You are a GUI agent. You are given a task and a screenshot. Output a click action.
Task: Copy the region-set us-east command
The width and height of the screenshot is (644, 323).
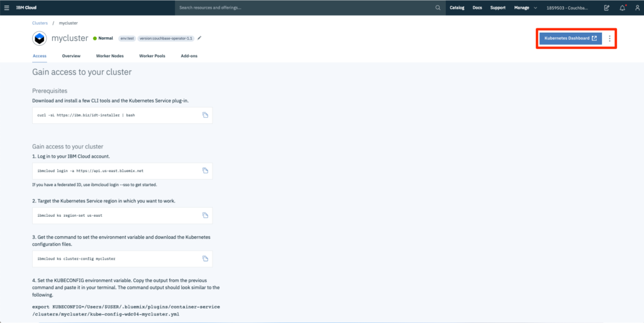click(x=205, y=215)
